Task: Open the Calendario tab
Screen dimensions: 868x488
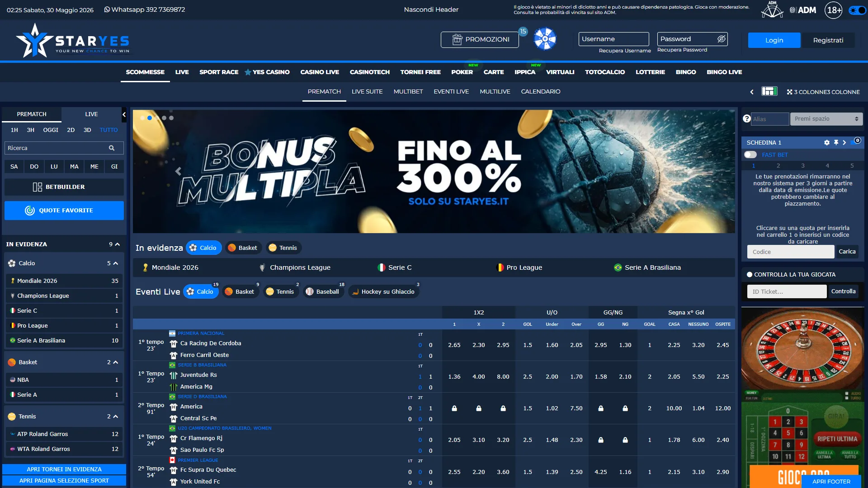Action: click(x=541, y=91)
